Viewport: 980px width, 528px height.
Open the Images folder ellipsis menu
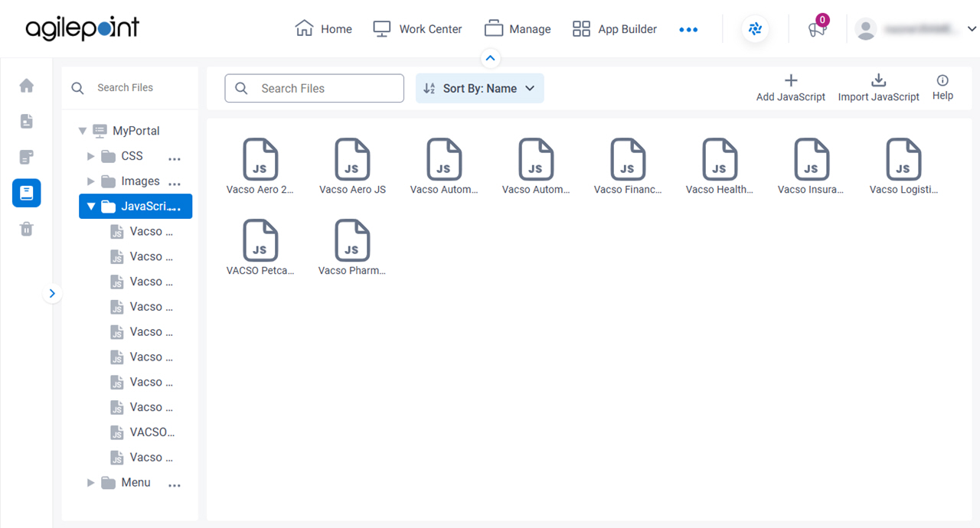(x=175, y=184)
